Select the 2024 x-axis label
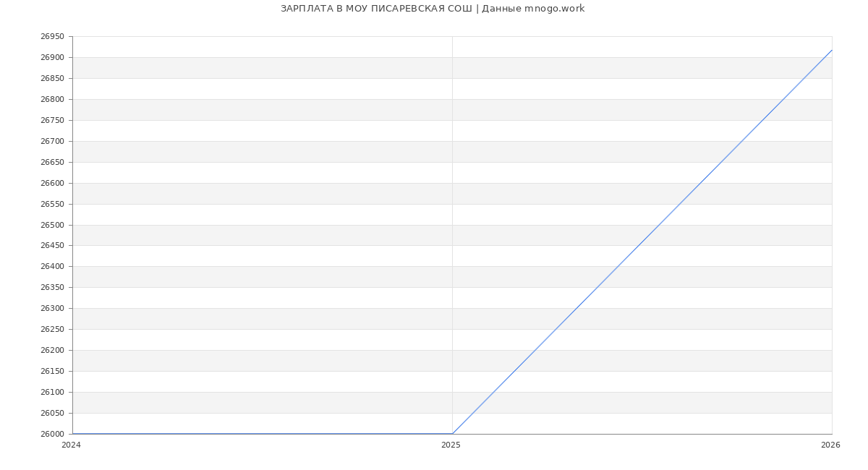 tap(71, 445)
